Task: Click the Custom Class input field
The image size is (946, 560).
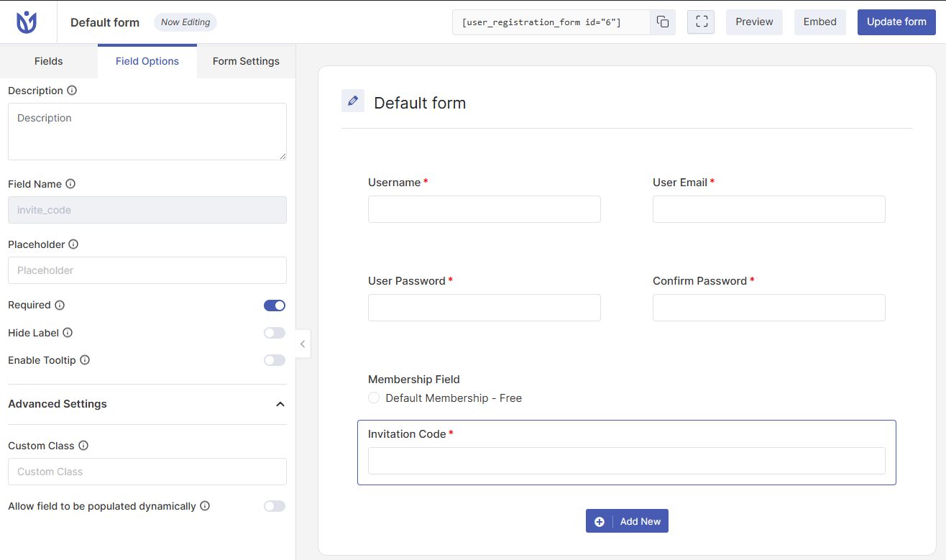Action: click(x=147, y=472)
